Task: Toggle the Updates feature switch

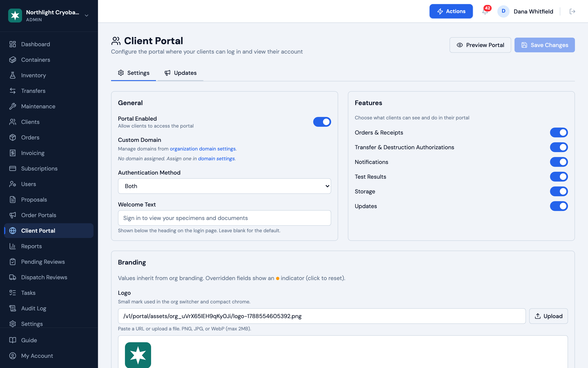Action: (559, 206)
